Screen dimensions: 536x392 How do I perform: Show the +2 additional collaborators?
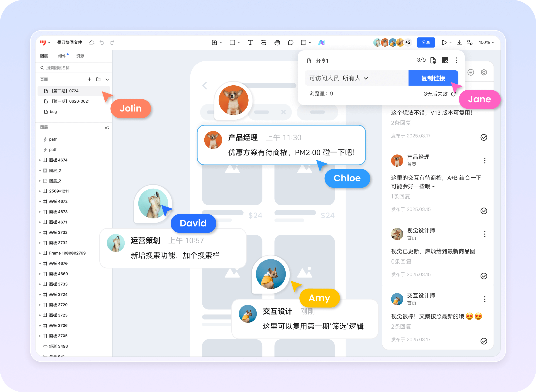pyautogui.click(x=408, y=42)
